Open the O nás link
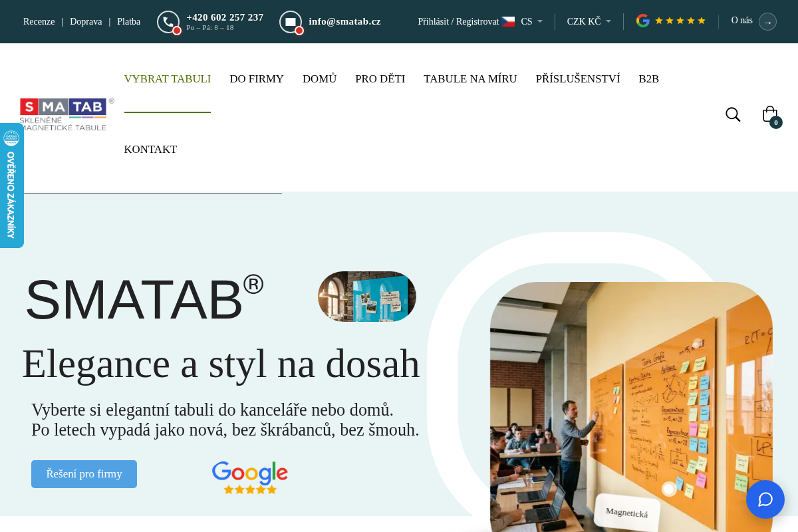Viewport: 798px width, 532px height. [742, 21]
